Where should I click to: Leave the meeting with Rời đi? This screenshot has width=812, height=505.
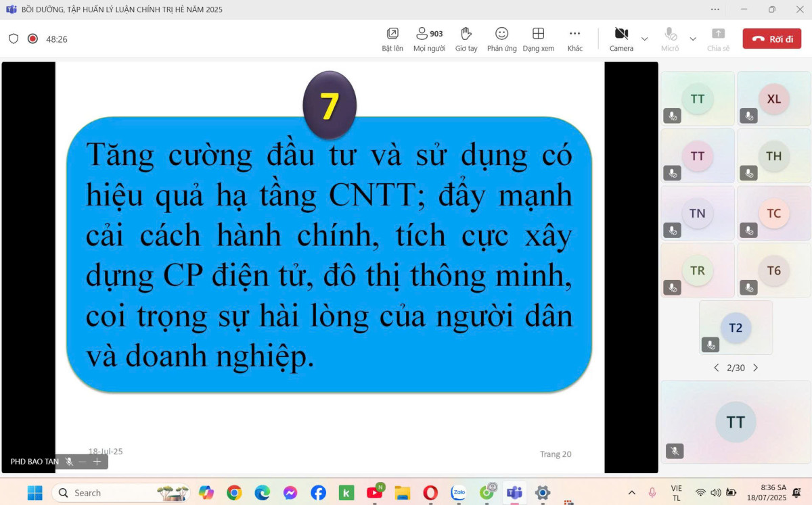(771, 39)
